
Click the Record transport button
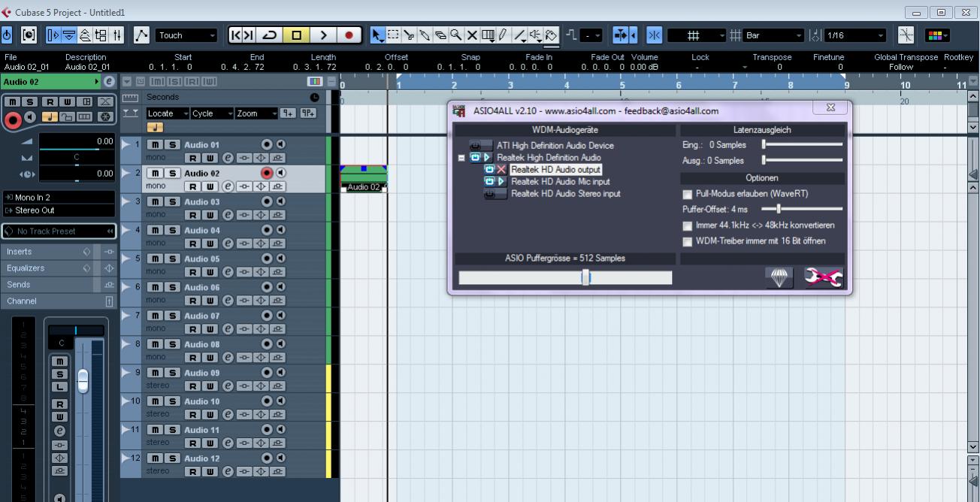349,35
